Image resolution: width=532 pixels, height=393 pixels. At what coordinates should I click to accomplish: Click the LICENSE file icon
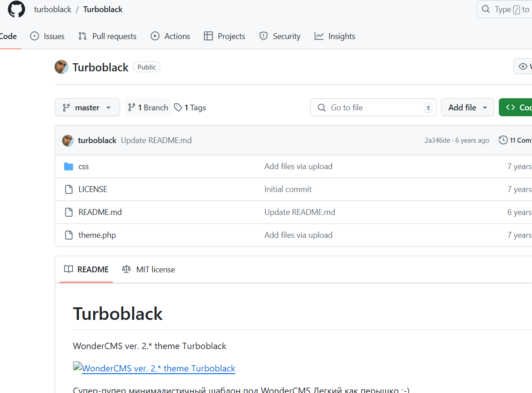tap(69, 189)
